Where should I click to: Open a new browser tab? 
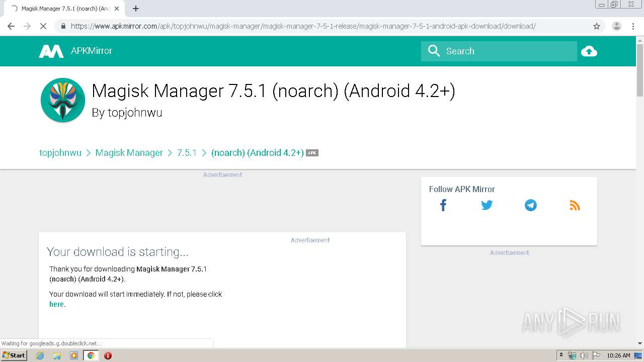(136, 9)
